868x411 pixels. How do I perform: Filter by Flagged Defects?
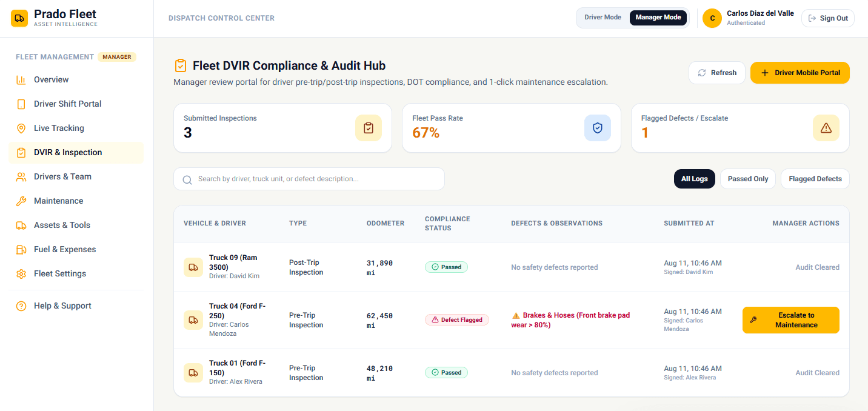click(815, 179)
